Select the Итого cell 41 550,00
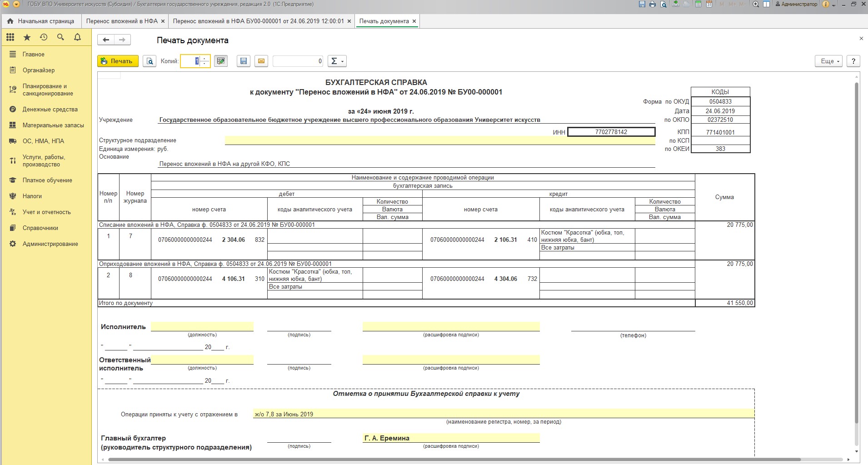 coord(725,303)
